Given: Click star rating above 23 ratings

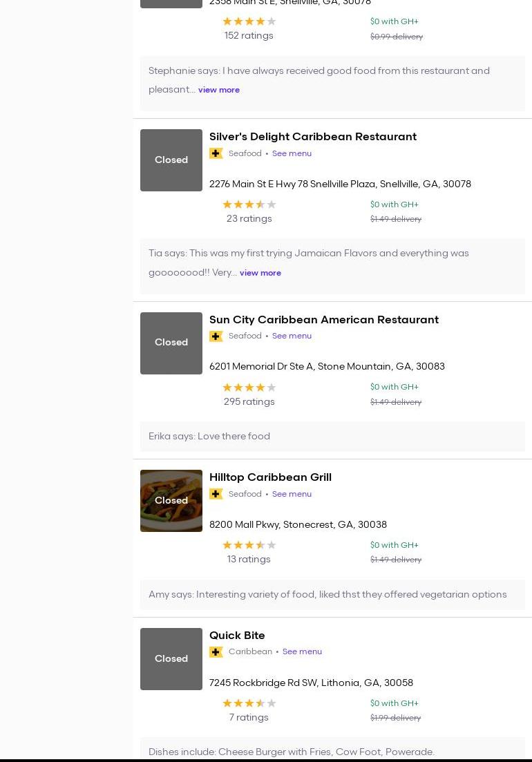Looking at the screenshot, I should click(x=249, y=204).
